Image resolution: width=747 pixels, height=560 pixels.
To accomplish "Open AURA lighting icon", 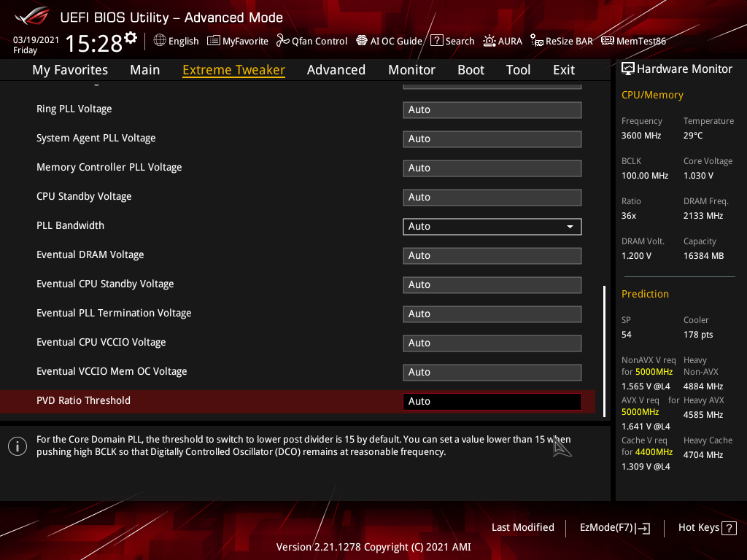I will click(x=489, y=41).
